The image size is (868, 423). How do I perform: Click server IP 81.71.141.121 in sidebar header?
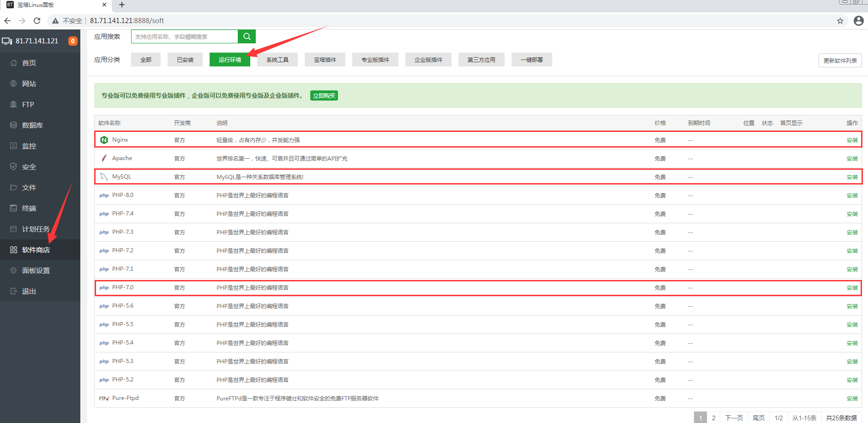click(x=37, y=41)
